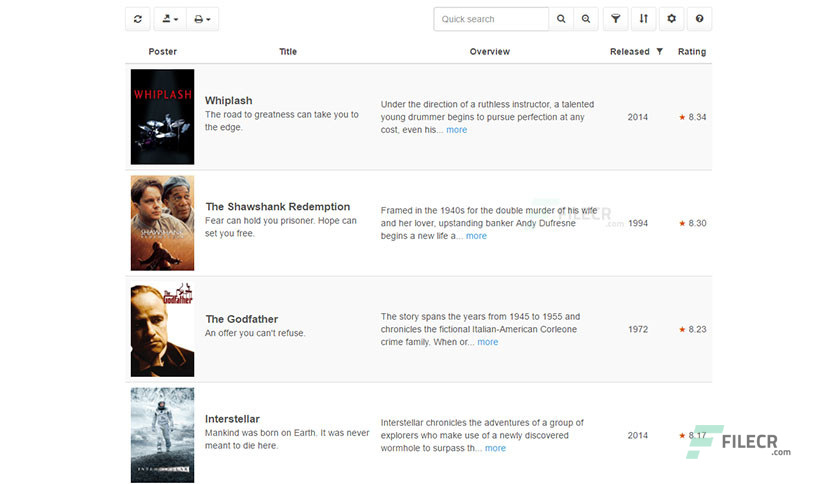Click release year 1972
Viewport: 836px width, 484px height.
click(x=638, y=329)
